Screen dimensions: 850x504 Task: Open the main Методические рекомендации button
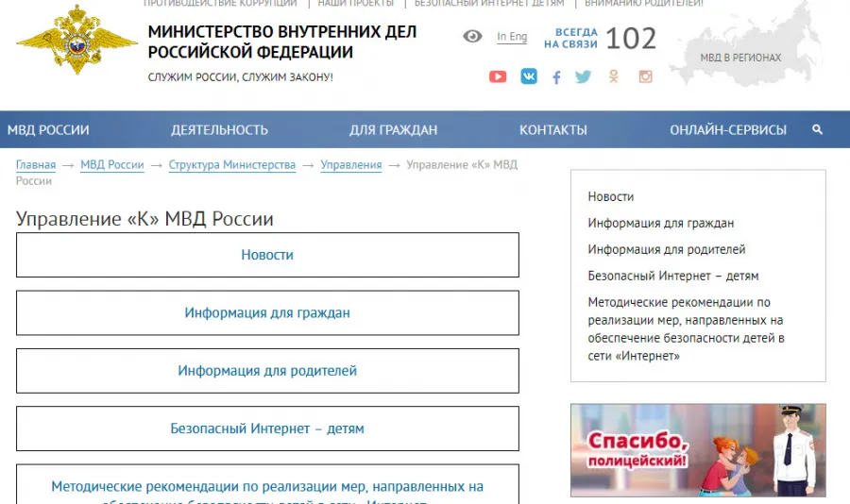point(267,485)
